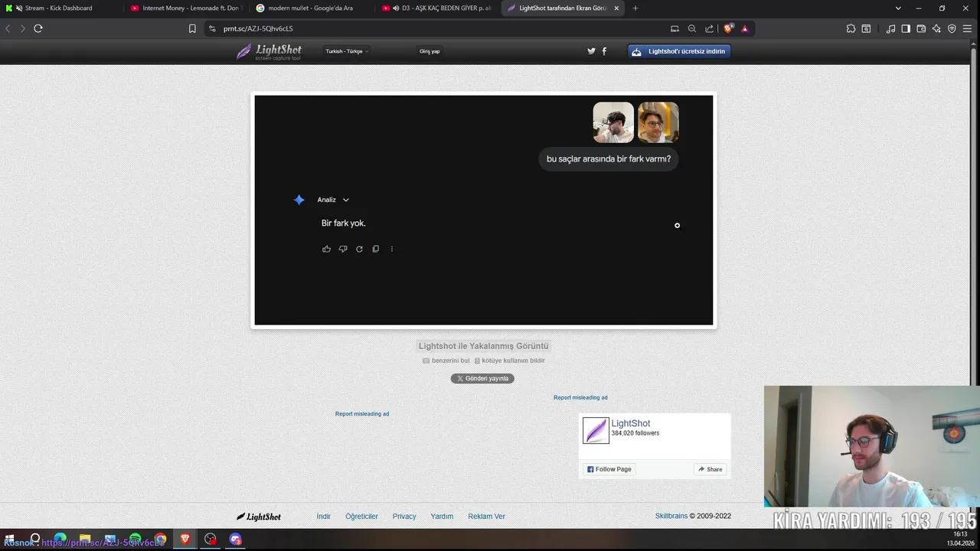The image size is (980, 551).
Task: Click Report misleading ad link on the left
Action: point(362,414)
